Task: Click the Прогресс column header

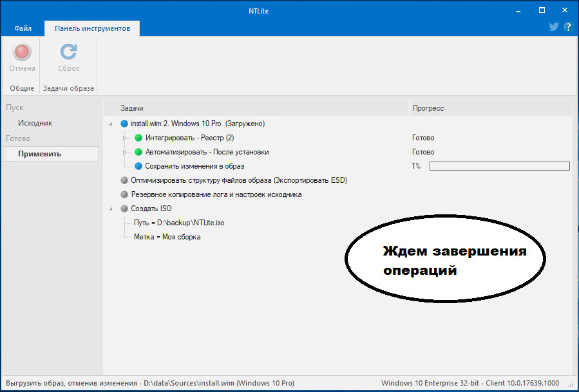Action: coord(491,108)
